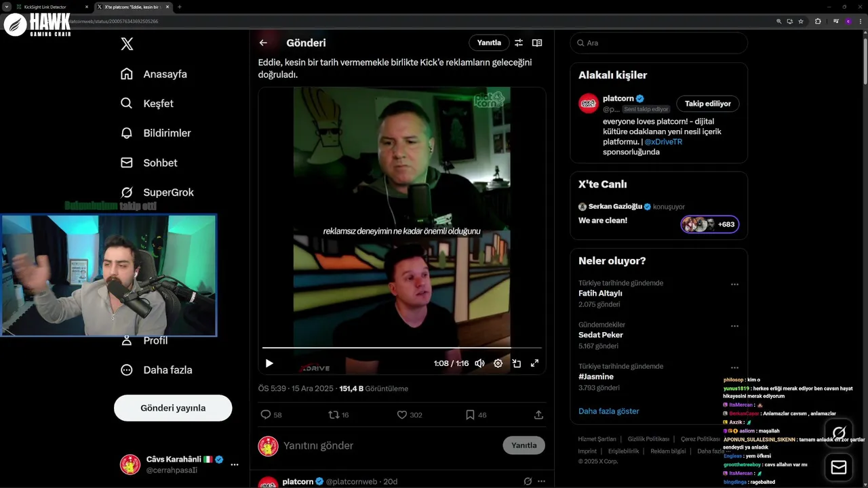
Task: Open Grok actions on the platcorn reply
Action: [528, 481]
